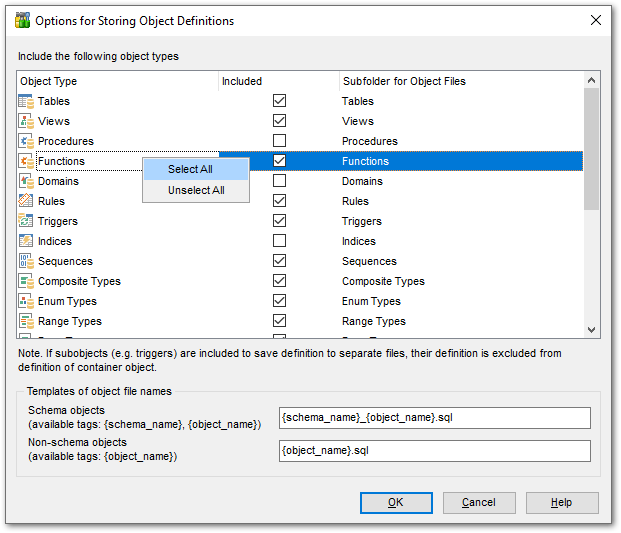This screenshot has height=533, width=621.
Task: Select the Triggers subfolder cell
Action: coord(461,221)
